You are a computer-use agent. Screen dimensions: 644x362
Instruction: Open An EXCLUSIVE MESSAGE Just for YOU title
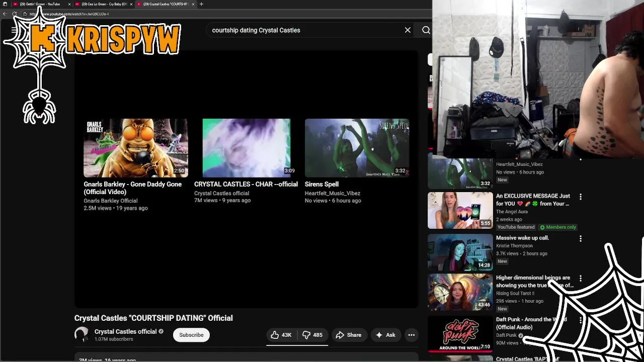533,200
